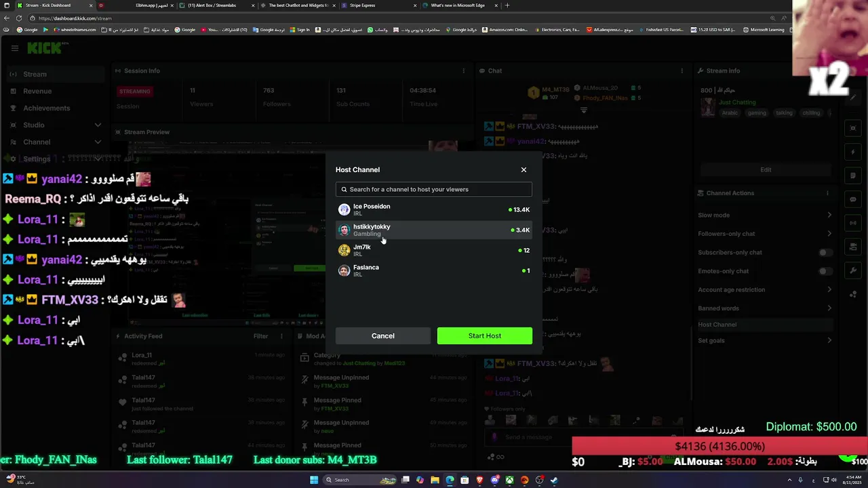This screenshot has width=868, height=488.
Task: Click the wrench icon in right toolbar
Action: tap(853, 270)
